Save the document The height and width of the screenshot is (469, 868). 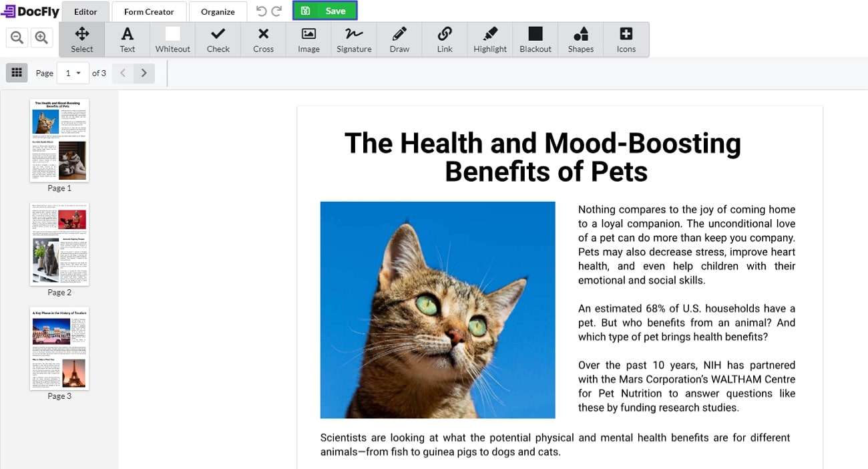pyautogui.click(x=325, y=11)
